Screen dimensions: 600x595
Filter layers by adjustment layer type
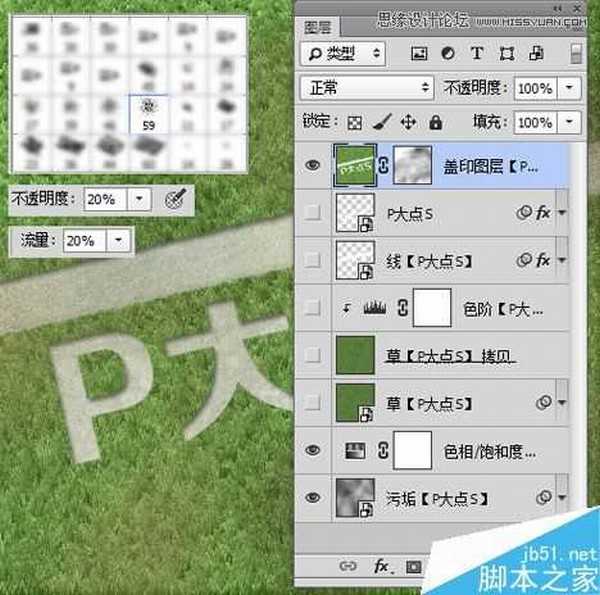[447, 53]
